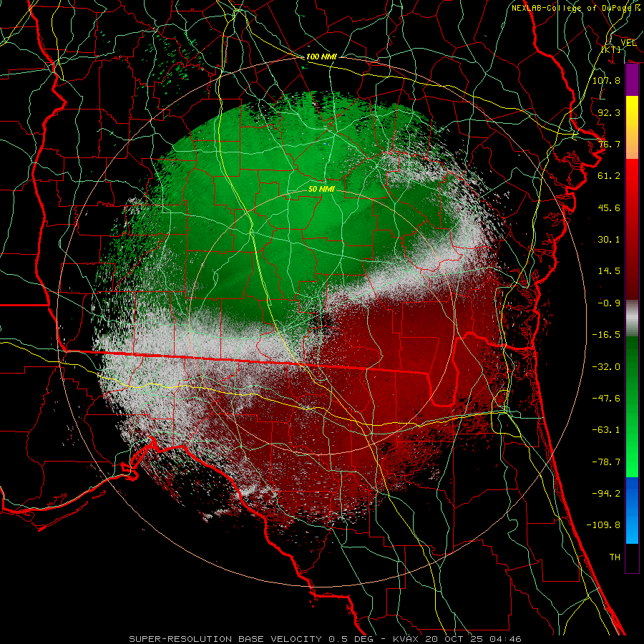Image resolution: width=644 pixels, height=644 pixels.
Task: Click the "[KT]" units label
Action: tap(611, 49)
